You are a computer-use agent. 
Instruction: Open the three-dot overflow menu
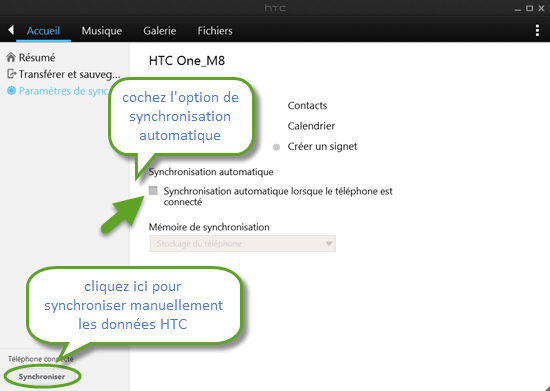537,31
